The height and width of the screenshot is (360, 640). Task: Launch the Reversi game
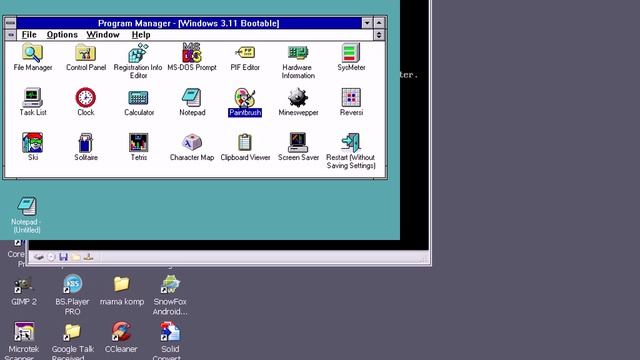pos(351,102)
